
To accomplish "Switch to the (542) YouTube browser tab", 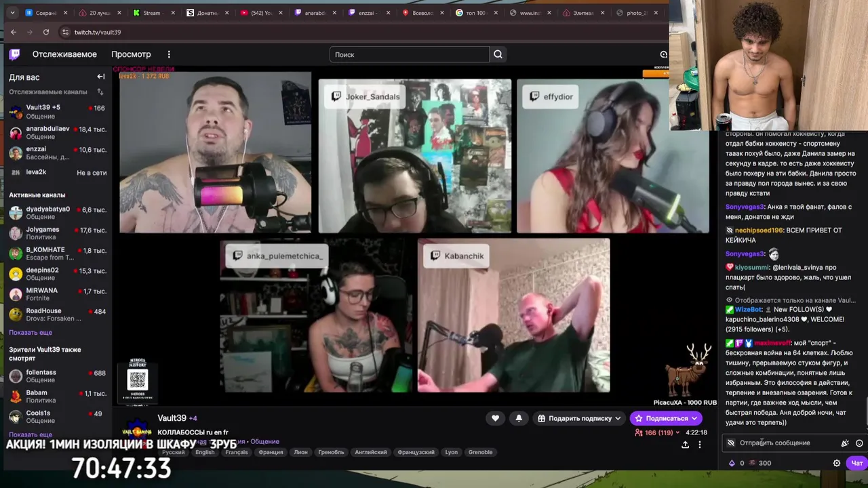I will [261, 13].
